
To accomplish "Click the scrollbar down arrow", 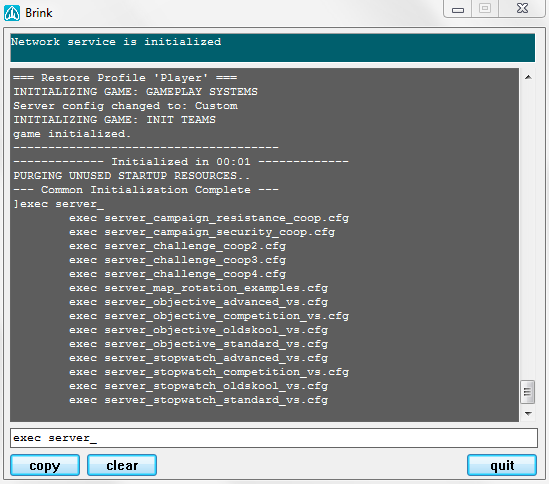I will (528, 414).
